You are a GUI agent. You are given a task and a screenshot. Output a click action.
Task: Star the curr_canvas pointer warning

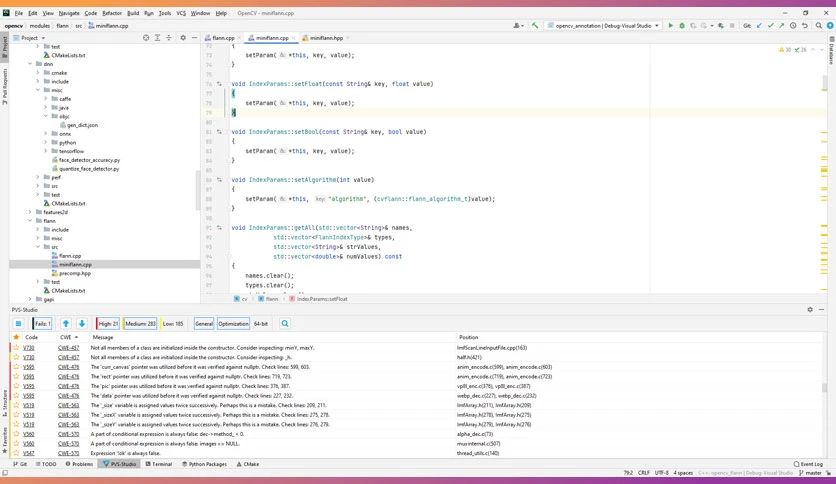click(17, 367)
